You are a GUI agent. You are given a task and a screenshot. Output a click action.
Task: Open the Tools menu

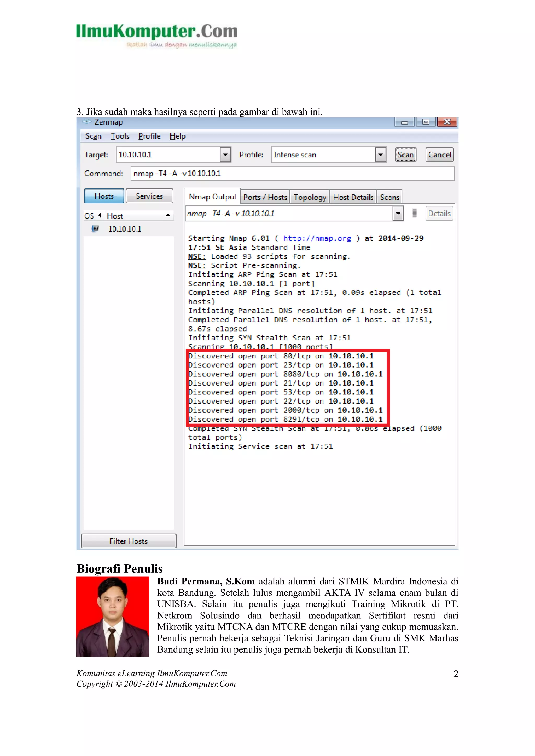point(120,136)
